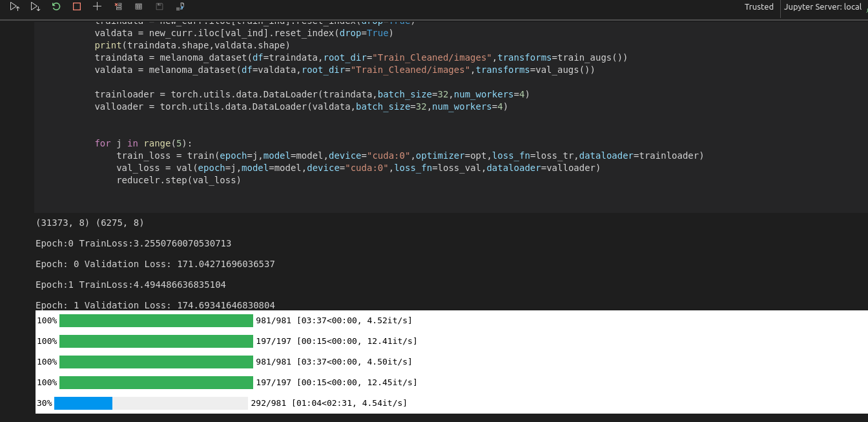Screen dimensions: 868x422
Task: Click the in-progress blue training progress bar
Action: click(83, 403)
